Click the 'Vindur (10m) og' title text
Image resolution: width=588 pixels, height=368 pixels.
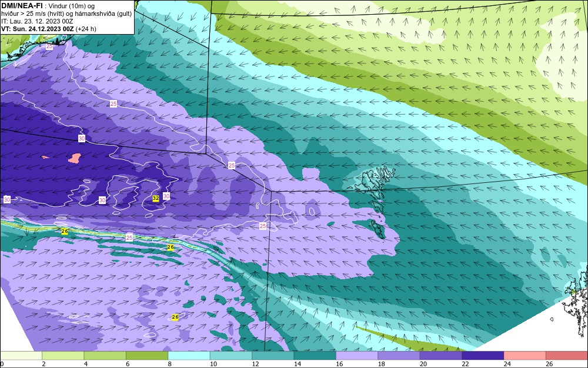[72, 6]
